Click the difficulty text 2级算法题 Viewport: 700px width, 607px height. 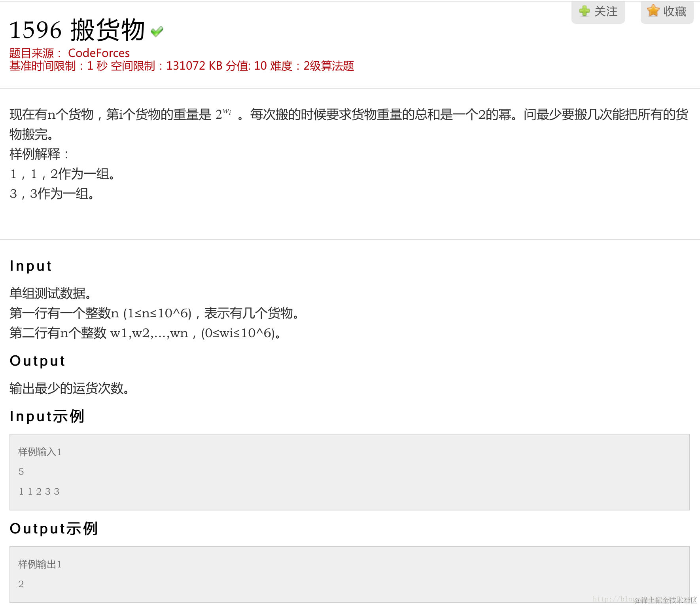[x=329, y=66]
